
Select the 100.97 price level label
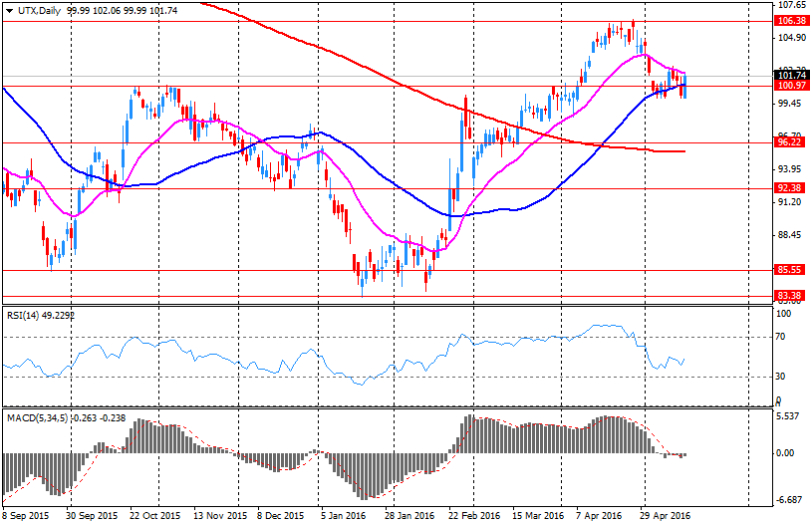click(x=792, y=86)
